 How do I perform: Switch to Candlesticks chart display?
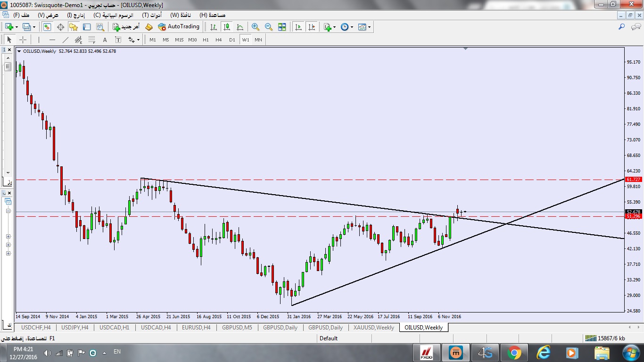click(x=227, y=27)
